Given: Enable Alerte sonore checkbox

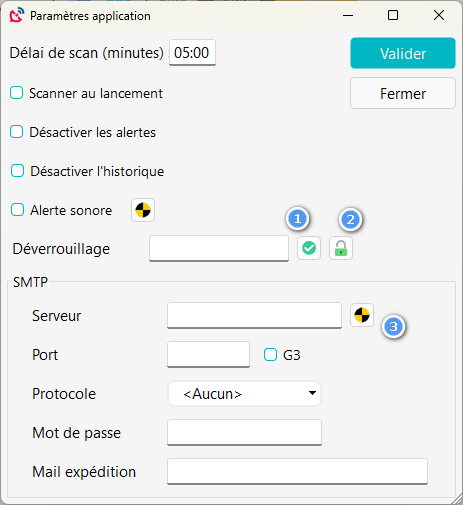Looking at the screenshot, I should click(x=17, y=210).
